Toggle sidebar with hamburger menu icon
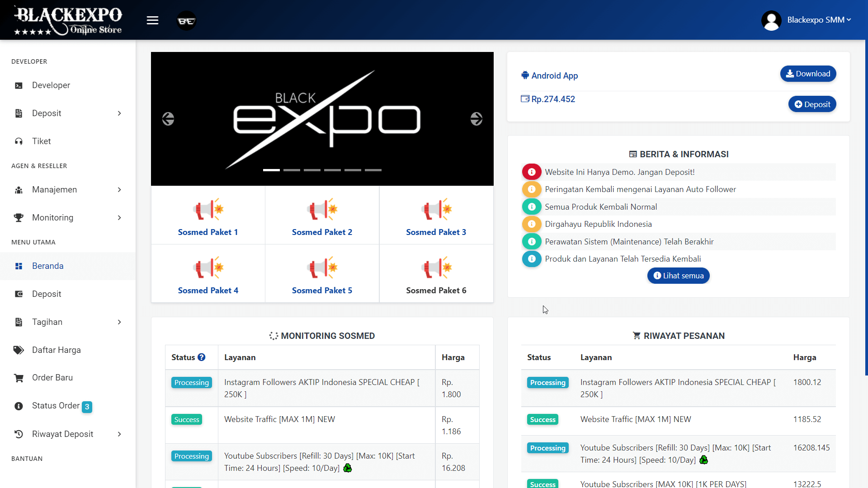Image resolution: width=868 pixels, height=488 pixels. (x=152, y=20)
